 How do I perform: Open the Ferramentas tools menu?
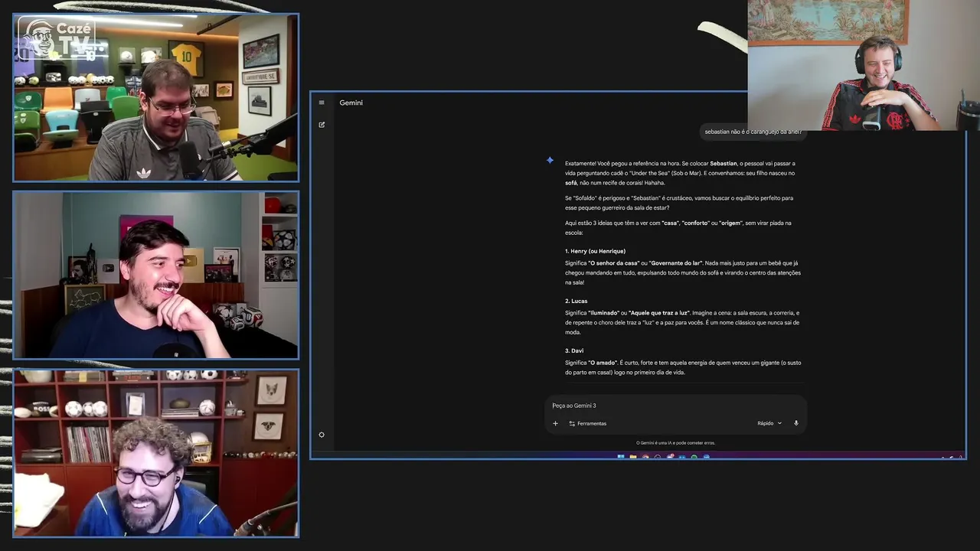[x=587, y=423]
